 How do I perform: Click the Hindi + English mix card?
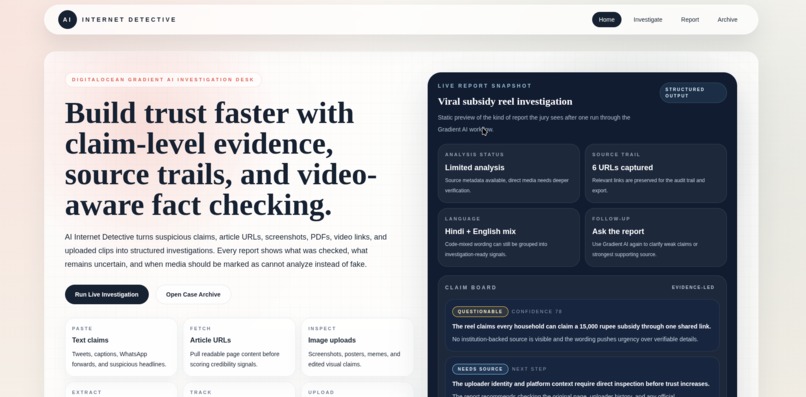click(509, 237)
